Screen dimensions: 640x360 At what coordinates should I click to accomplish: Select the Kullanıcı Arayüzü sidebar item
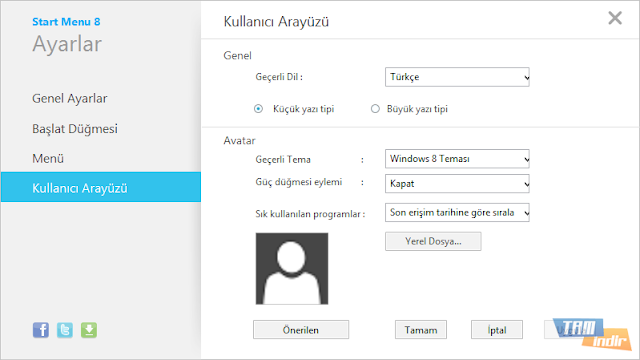point(101,187)
